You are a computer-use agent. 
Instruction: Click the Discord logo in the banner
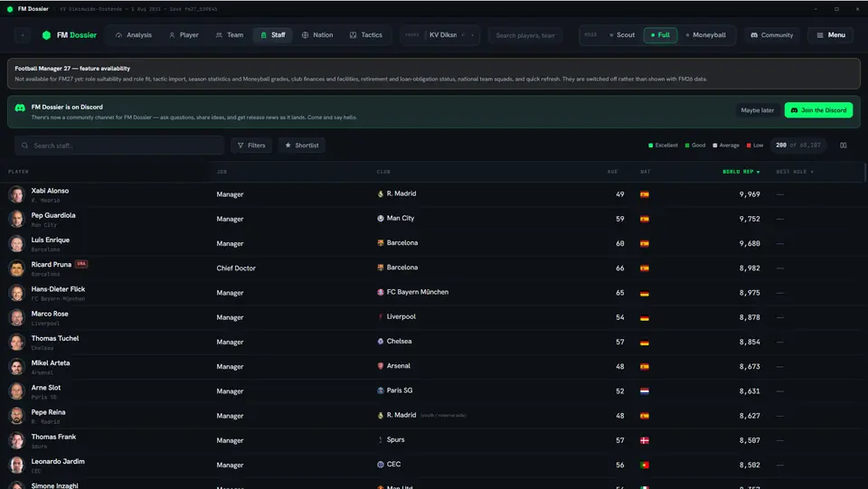(x=20, y=108)
